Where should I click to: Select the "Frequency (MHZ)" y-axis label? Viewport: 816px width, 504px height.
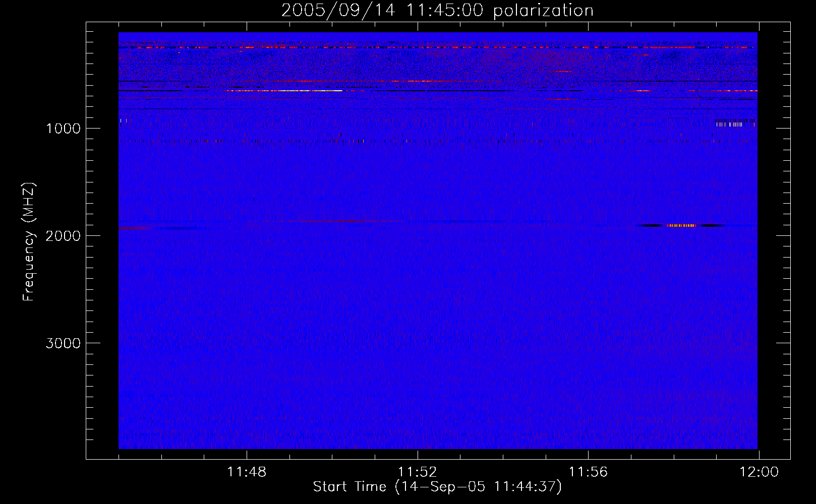(x=29, y=242)
